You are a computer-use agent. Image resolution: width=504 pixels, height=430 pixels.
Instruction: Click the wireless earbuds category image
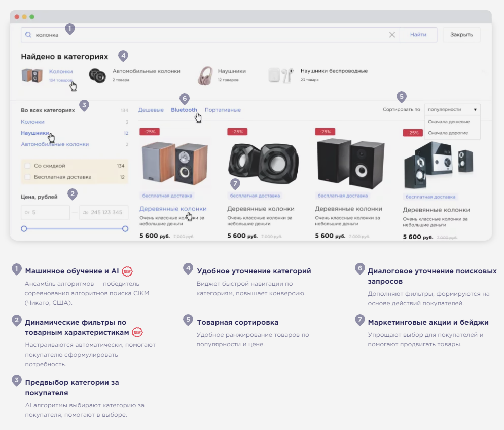281,75
